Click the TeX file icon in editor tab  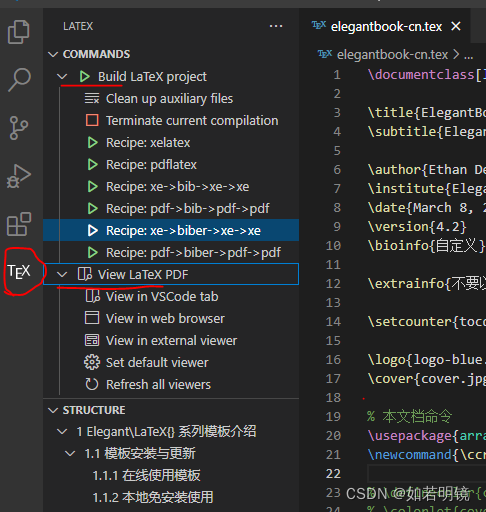pyautogui.click(x=319, y=25)
